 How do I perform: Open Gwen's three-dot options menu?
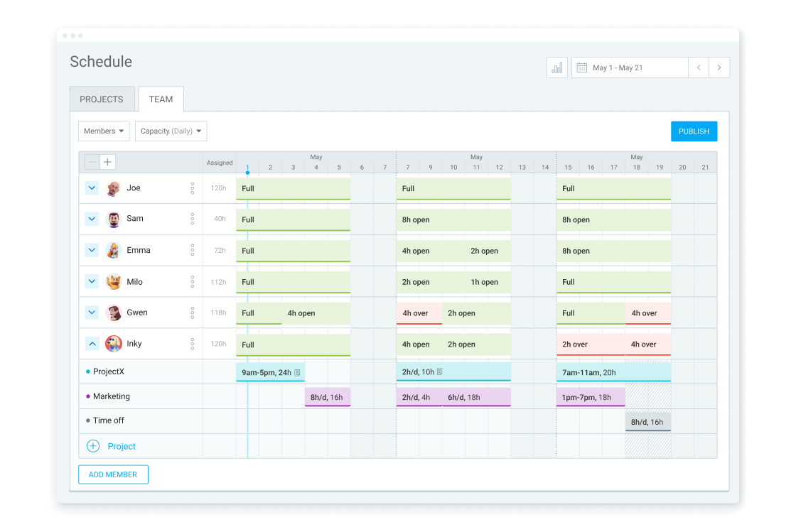pyautogui.click(x=192, y=313)
